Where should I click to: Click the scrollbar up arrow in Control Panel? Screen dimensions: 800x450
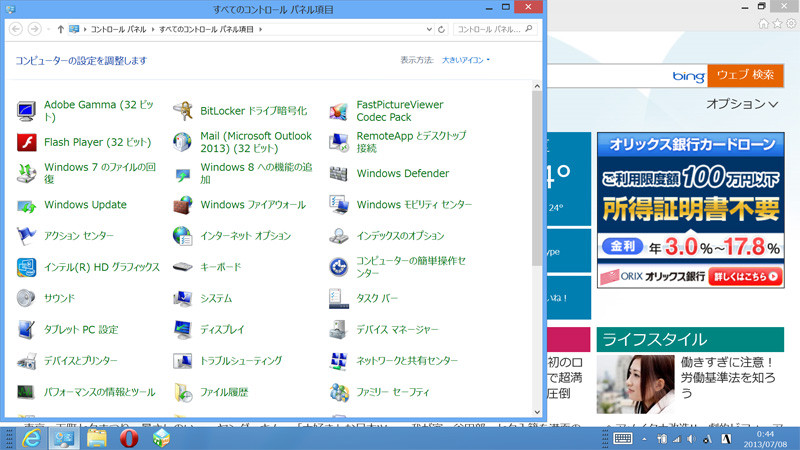537,86
